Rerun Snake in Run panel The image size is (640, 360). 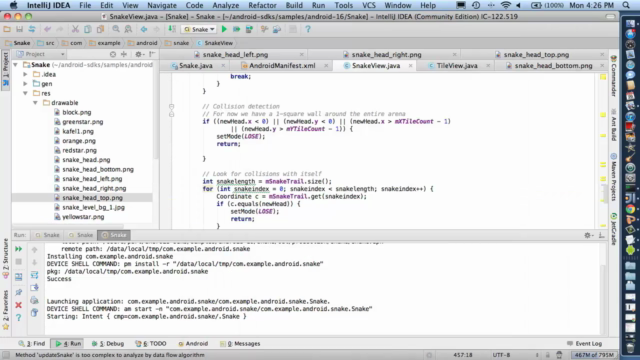click(18, 249)
